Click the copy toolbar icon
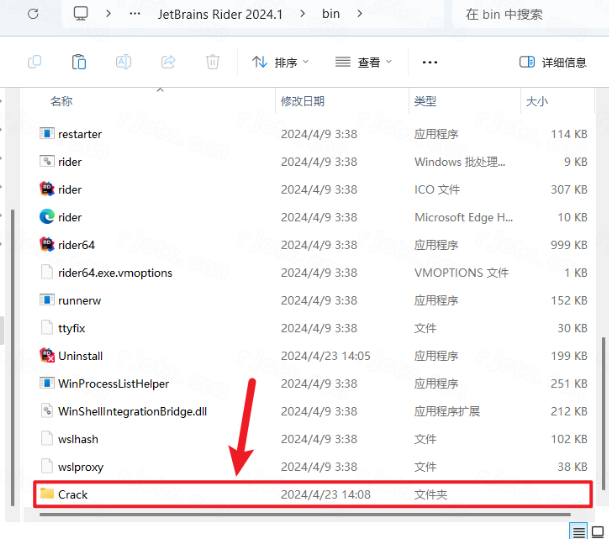The height and width of the screenshot is (539, 609). click(35, 62)
